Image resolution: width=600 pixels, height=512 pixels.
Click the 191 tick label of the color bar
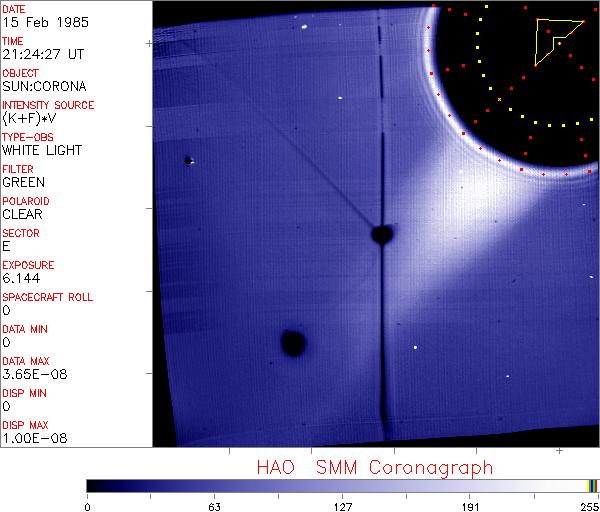pyautogui.click(x=470, y=507)
